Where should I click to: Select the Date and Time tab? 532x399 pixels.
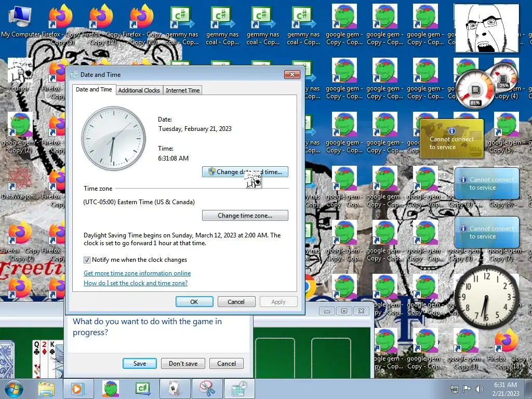coord(94,89)
